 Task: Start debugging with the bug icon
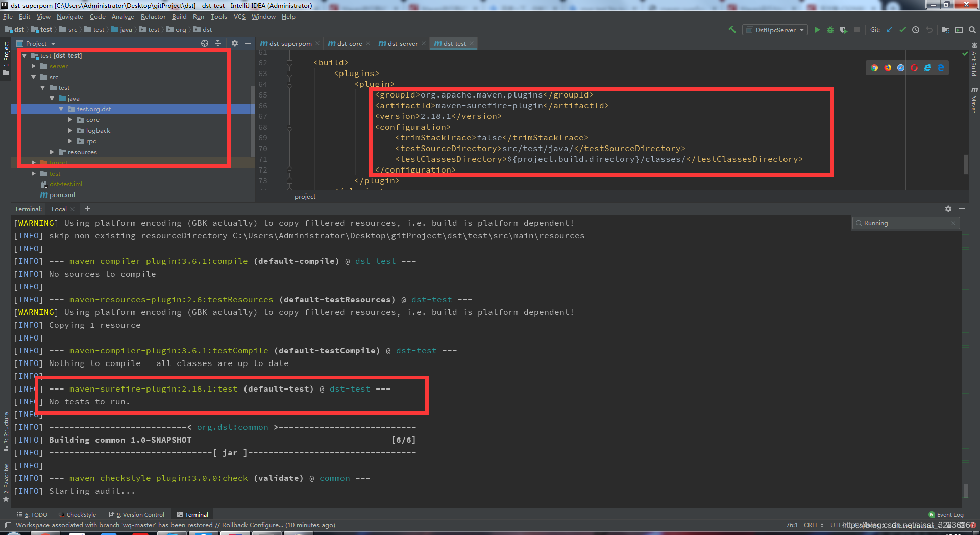[830, 30]
